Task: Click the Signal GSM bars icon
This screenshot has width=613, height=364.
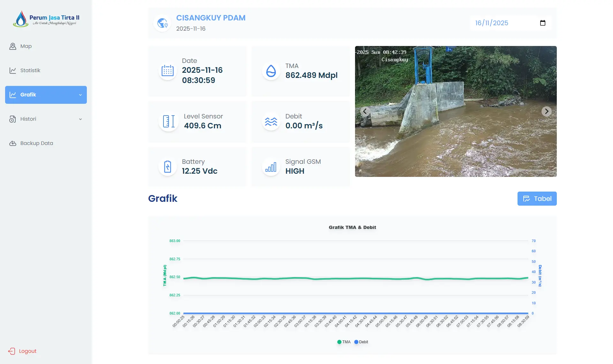Action: point(271,167)
